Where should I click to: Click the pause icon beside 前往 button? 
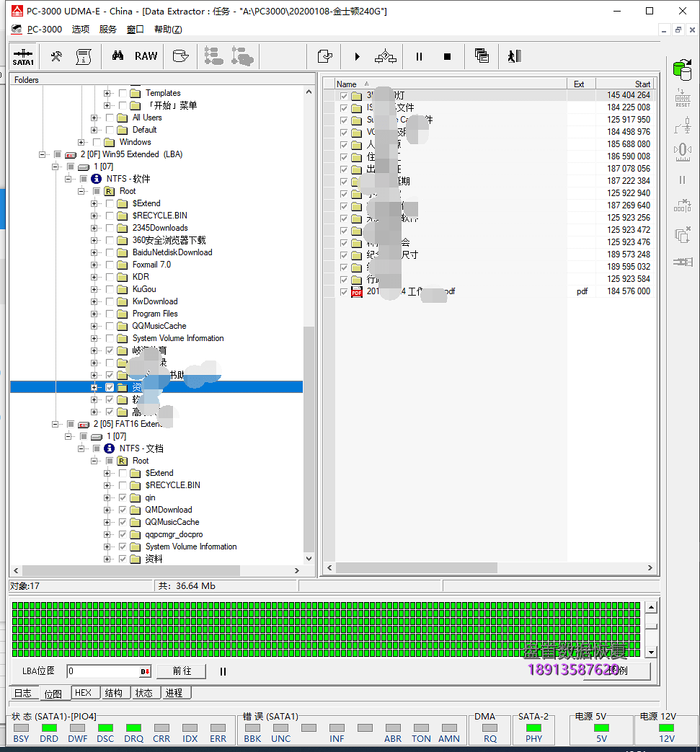[x=223, y=671]
